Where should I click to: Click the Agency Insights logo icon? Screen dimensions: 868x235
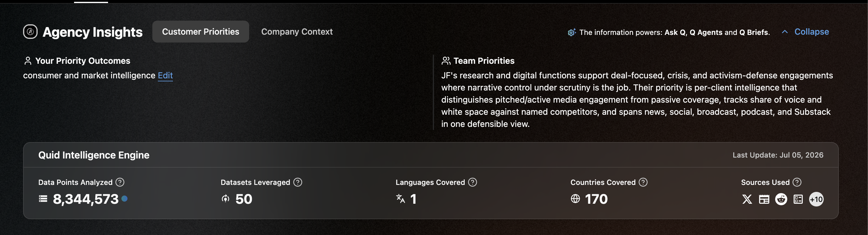coord(30,32)
